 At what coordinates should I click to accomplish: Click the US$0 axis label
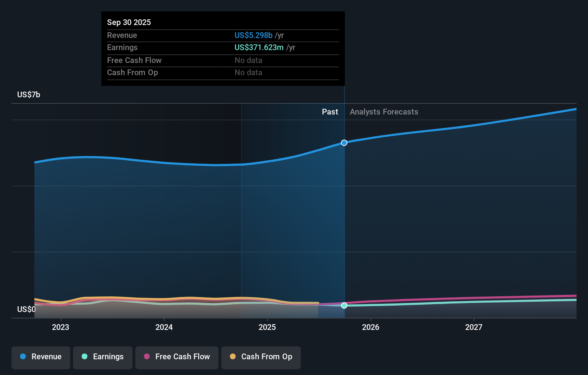(x=26, y=309)
